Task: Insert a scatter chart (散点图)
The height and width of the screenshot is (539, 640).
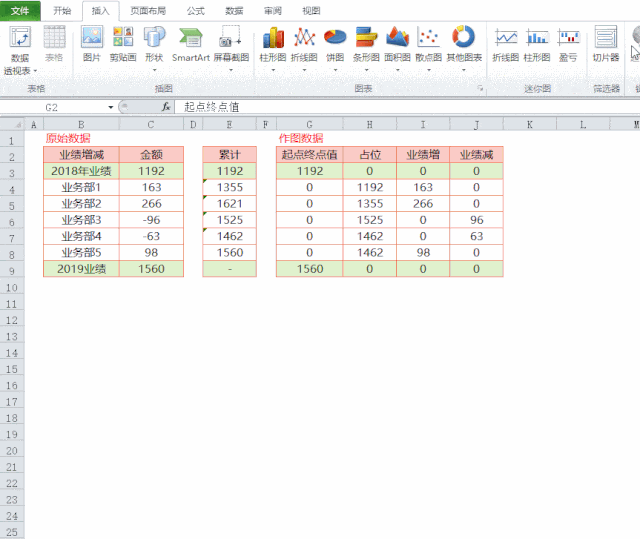Action: 429,44
